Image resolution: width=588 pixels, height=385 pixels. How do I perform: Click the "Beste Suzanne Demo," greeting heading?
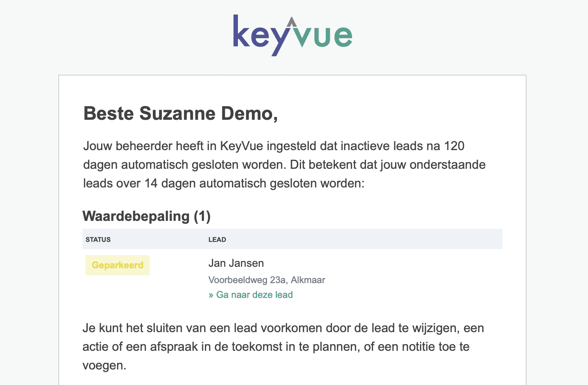(181, 114)
